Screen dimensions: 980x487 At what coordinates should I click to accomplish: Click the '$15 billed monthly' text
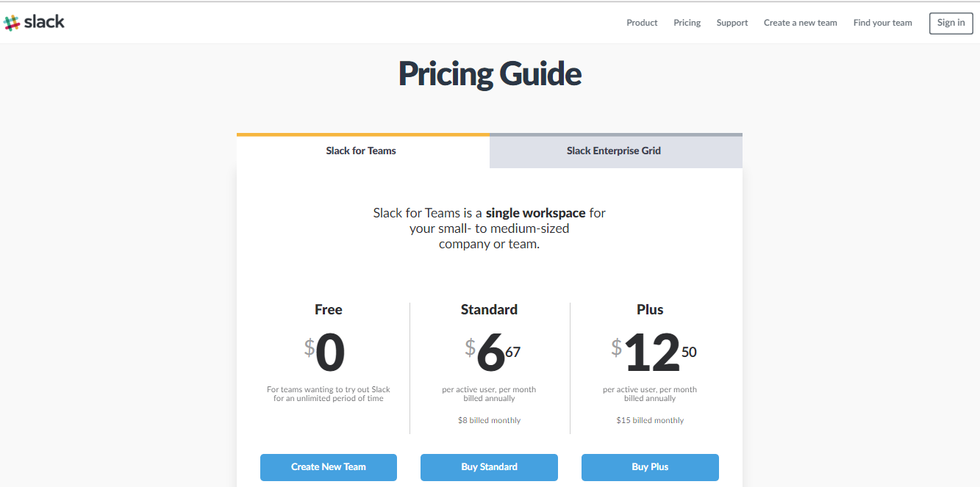[x=650, y=421]
